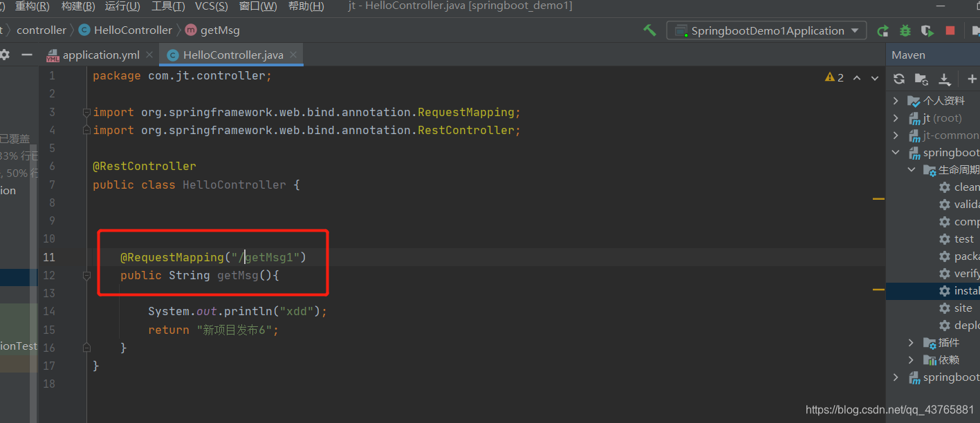Click the controller breadcrumb

[41, 30]
